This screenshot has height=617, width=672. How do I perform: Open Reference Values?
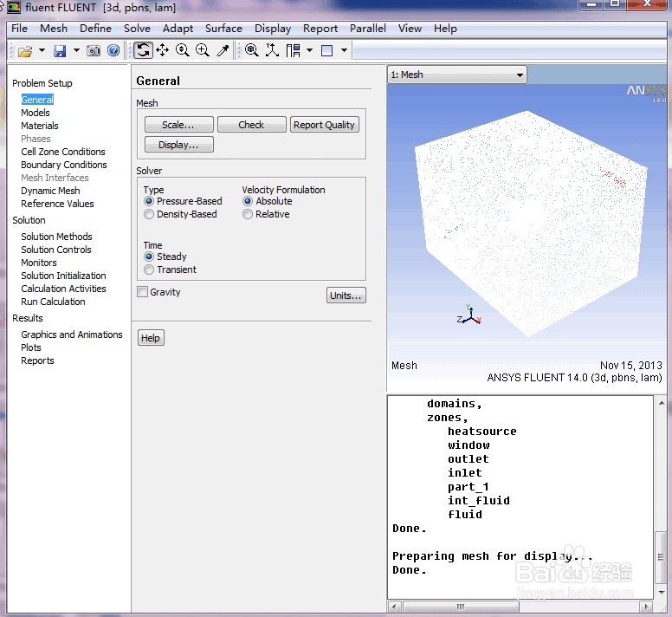point(57,204)
